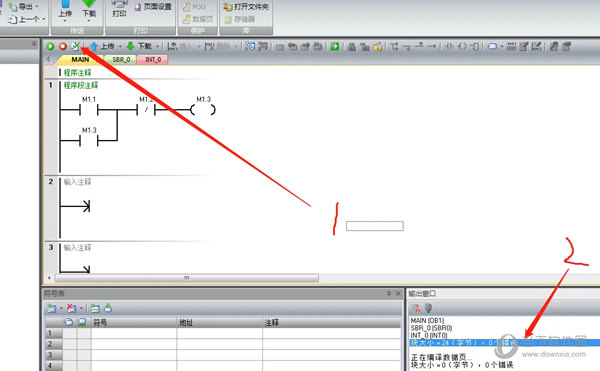Click the M1.3 parallel contact in network 1

[89, 141]
